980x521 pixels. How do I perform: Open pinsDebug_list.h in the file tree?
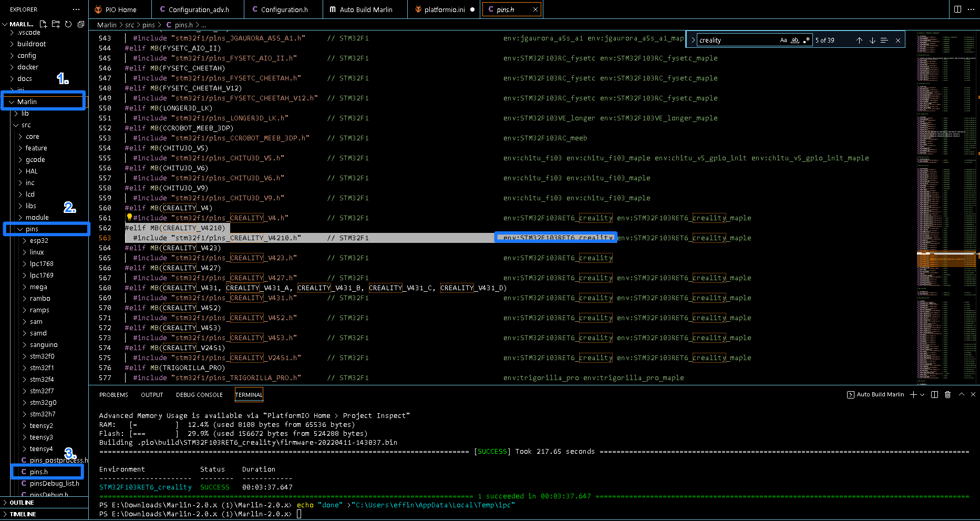[54, 484]
